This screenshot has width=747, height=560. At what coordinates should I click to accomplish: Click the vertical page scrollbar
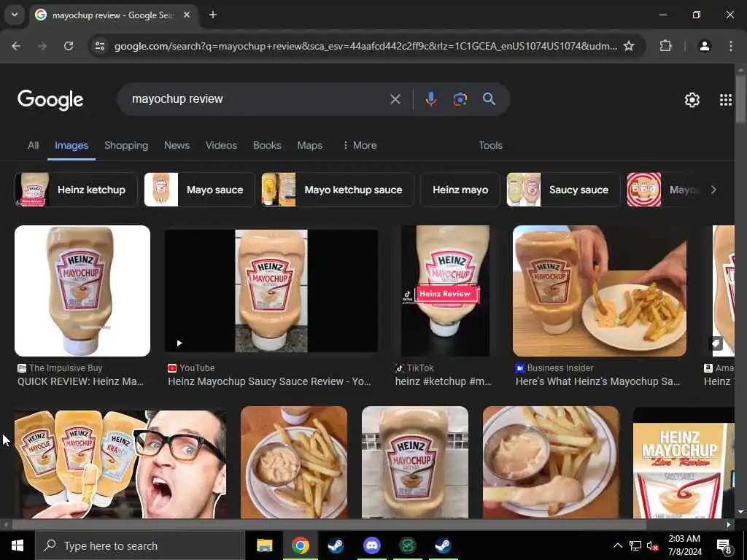click(x=740, y=99)
